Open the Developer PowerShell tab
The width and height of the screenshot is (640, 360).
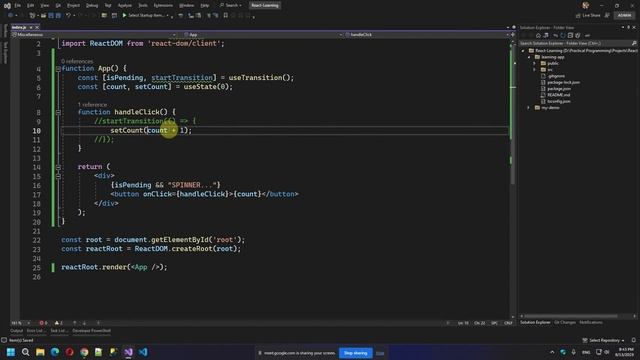tap(91, 331)
